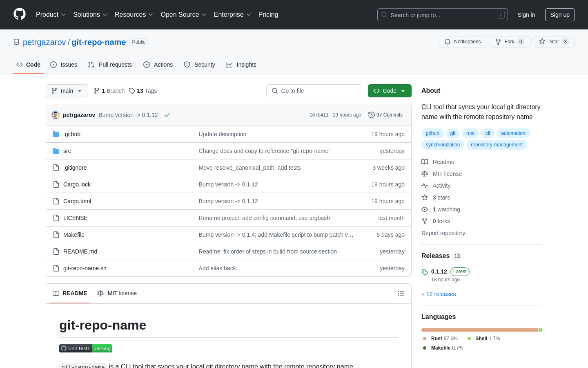
Task: Switch to the Pull requests tab
Action: [x=110, y=65]
